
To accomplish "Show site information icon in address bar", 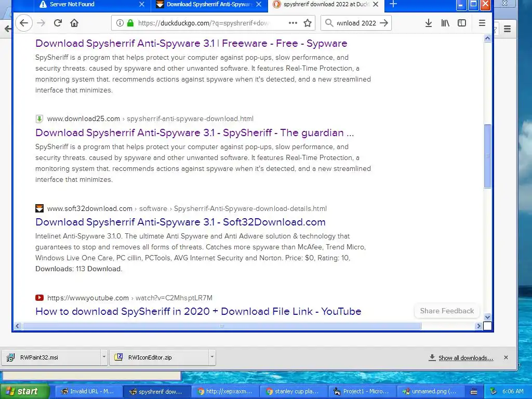I will click(119, 23).
